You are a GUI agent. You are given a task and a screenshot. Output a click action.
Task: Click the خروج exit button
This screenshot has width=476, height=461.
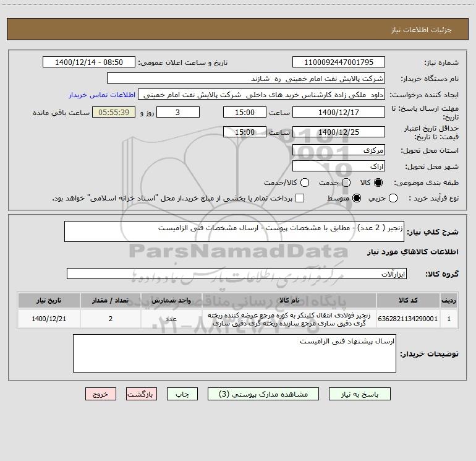101,394
